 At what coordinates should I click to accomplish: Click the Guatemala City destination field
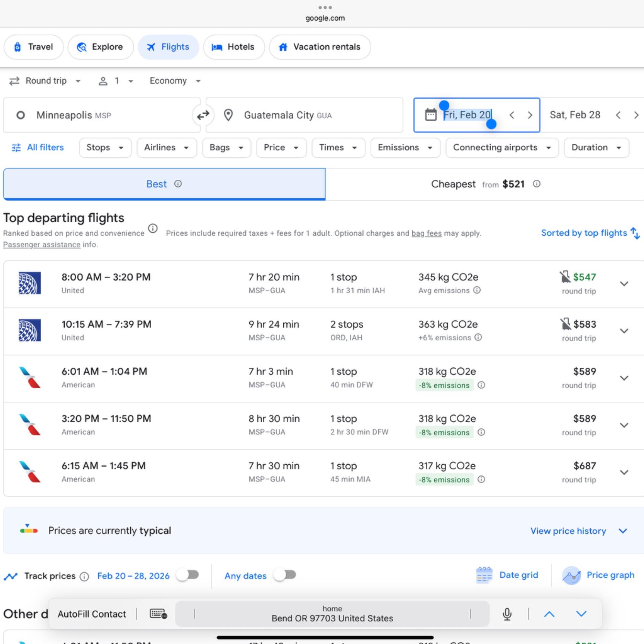(x=304, y=115)
